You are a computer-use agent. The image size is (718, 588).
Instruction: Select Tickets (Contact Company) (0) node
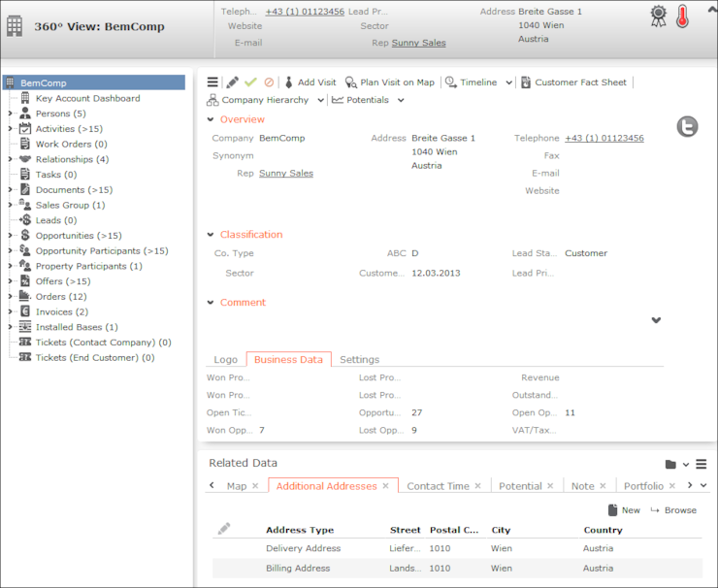click(103, 343)
